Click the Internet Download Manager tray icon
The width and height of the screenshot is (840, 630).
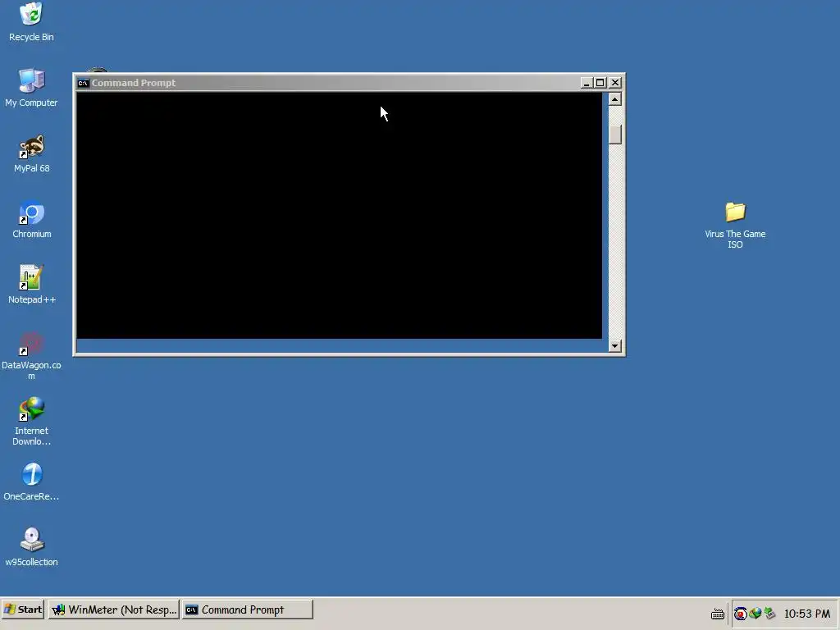[x=756, y=614]
